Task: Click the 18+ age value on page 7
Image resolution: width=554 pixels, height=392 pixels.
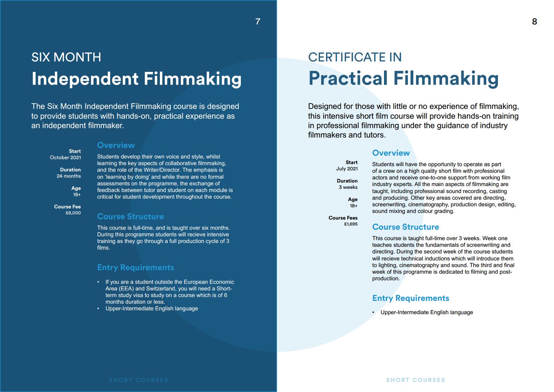Action: click(77, 194)
